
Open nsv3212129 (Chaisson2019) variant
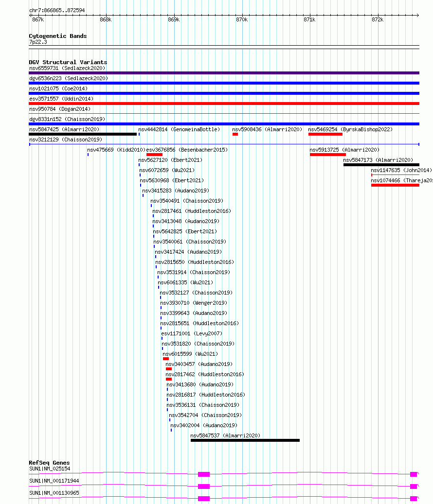tap(66, 140)
